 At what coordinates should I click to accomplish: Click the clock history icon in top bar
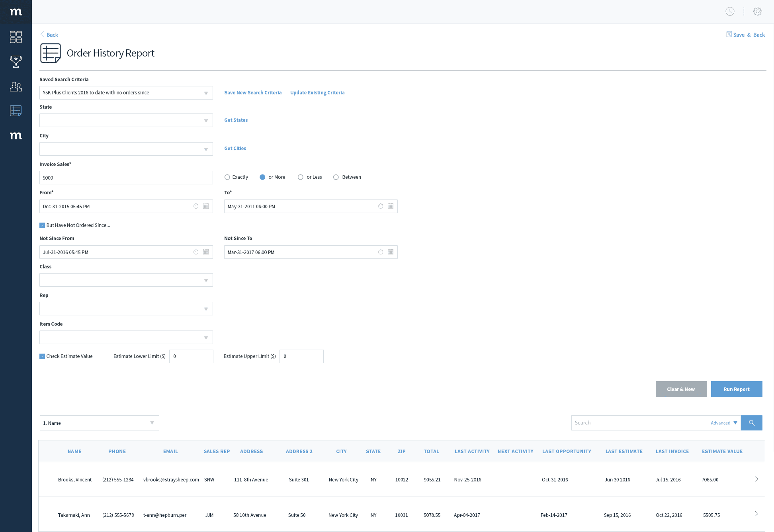click(730, 11)
